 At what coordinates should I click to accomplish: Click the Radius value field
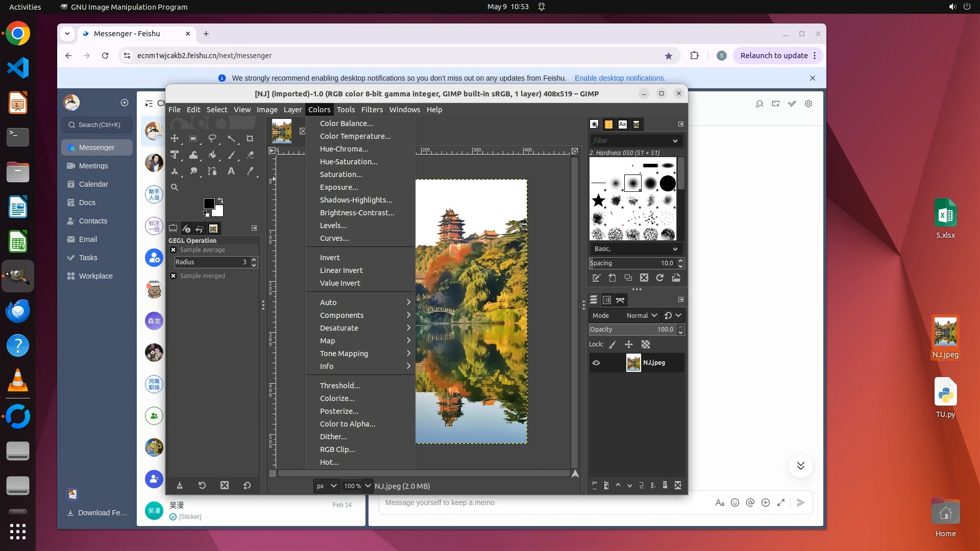click(x=209, y=262)
